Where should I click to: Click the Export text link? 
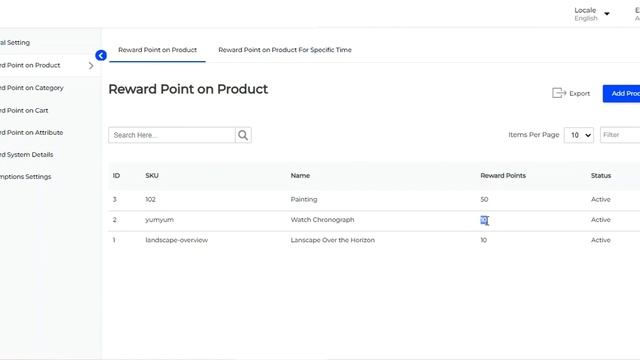pos(580,93)
